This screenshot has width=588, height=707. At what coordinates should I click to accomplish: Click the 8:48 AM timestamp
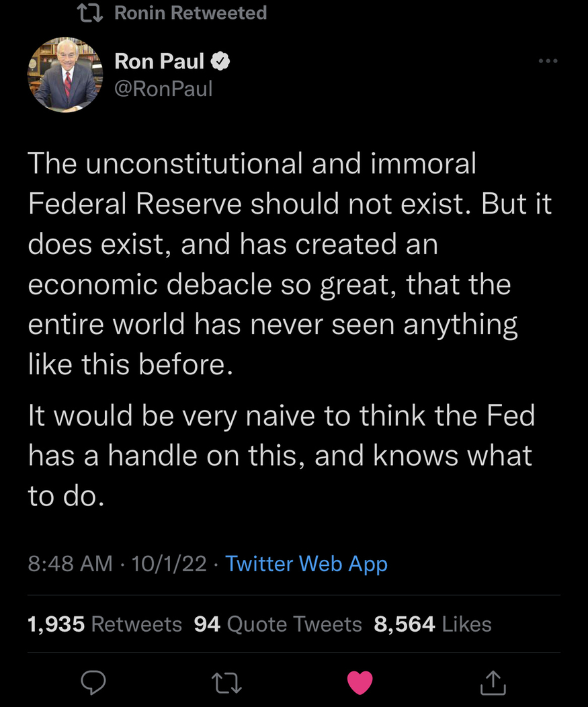70,563
